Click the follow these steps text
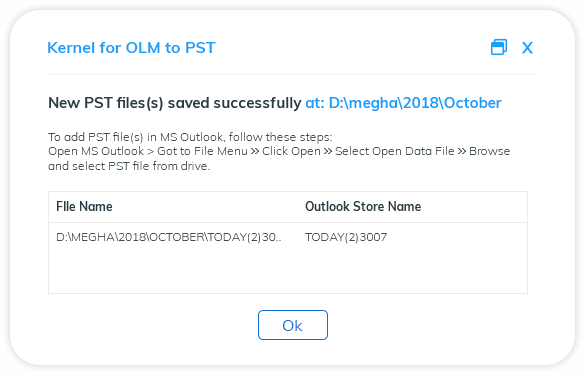This screenshot has width=585, height=375. (280, 137)
